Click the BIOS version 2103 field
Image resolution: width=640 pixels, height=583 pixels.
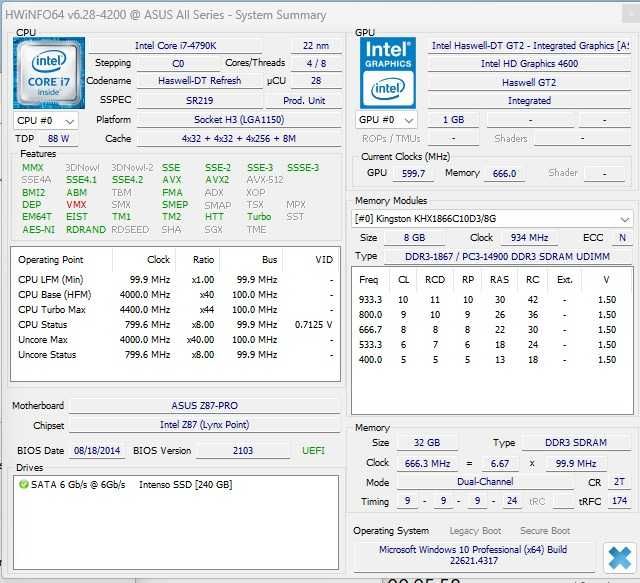click(243, 451)
